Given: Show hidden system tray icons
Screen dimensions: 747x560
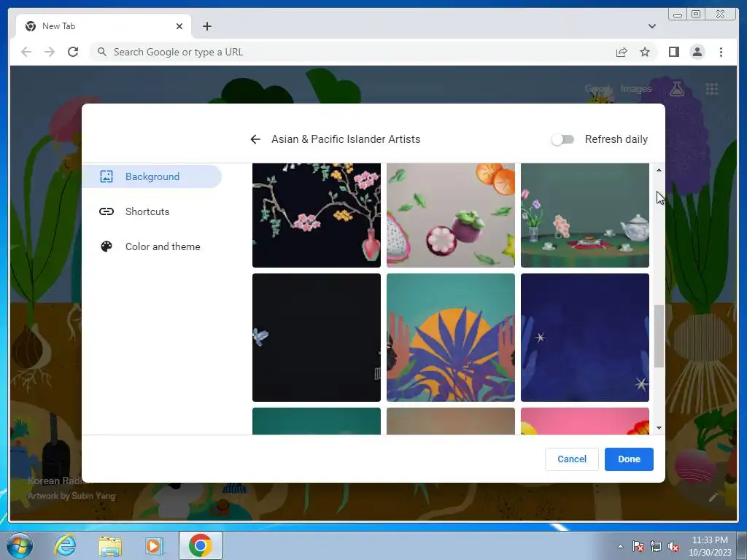Looking at the screenshot, I should (x=620, y=546).
